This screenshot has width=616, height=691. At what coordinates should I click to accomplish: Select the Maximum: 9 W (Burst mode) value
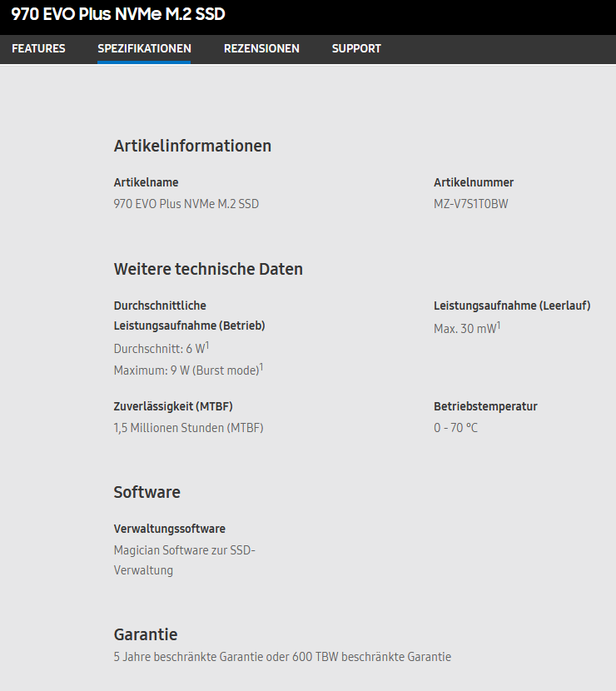(189, 370)
